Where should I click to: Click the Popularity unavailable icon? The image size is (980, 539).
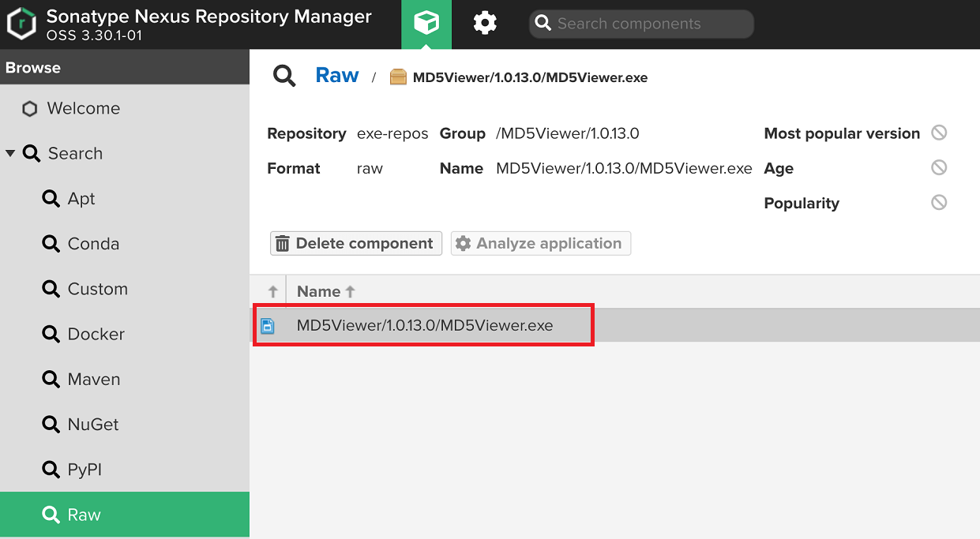939,202
